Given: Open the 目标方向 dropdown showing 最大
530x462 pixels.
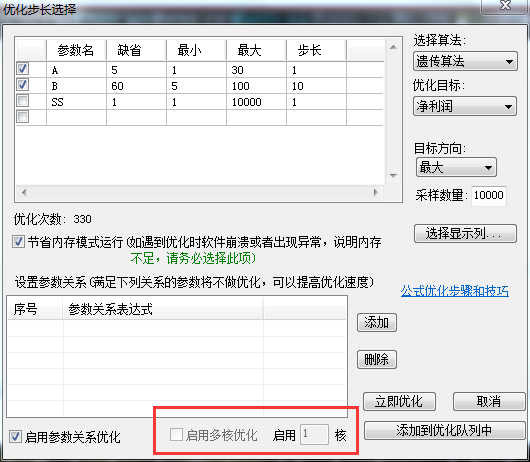Looking at the screenshot, I should [x=456, y=167].
